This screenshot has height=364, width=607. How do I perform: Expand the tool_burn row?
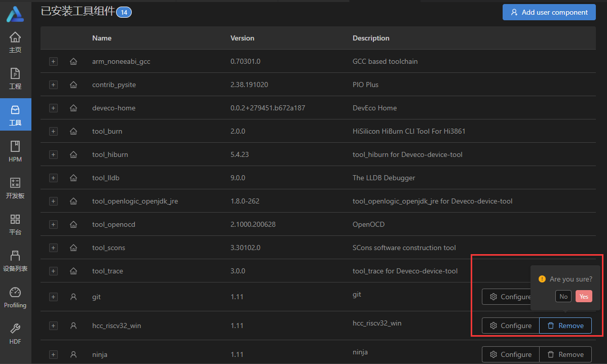53,131
